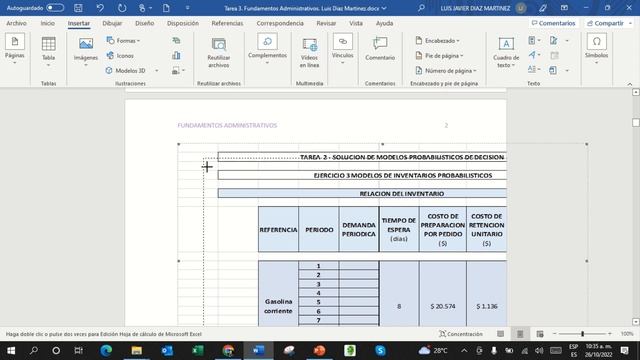Image resolution: width=640 pixels, height=360 pixels.
Task: Click the Elementos rápidos icon
Action: (x=534, y=40)
